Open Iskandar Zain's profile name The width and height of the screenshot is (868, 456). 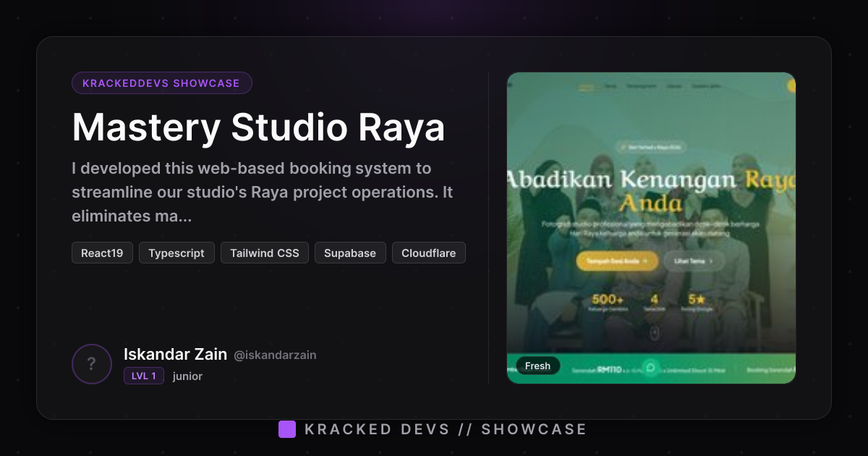click(x=175, y=354)
